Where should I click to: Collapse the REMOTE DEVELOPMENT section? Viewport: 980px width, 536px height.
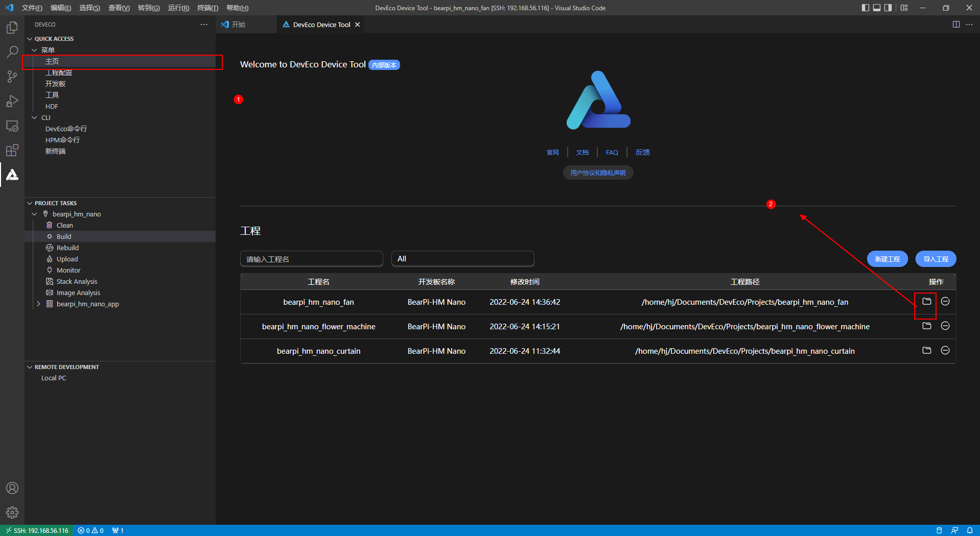point(30,367)
